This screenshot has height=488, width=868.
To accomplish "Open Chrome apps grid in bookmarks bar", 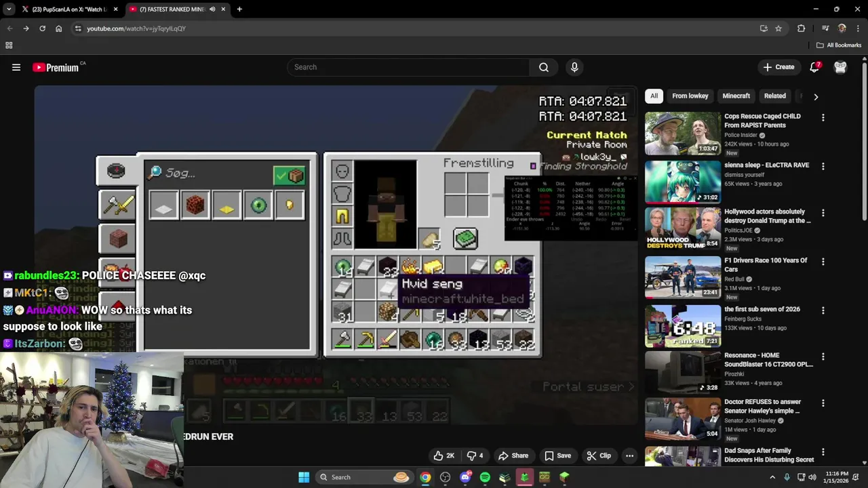I will (x=9, y=45).
